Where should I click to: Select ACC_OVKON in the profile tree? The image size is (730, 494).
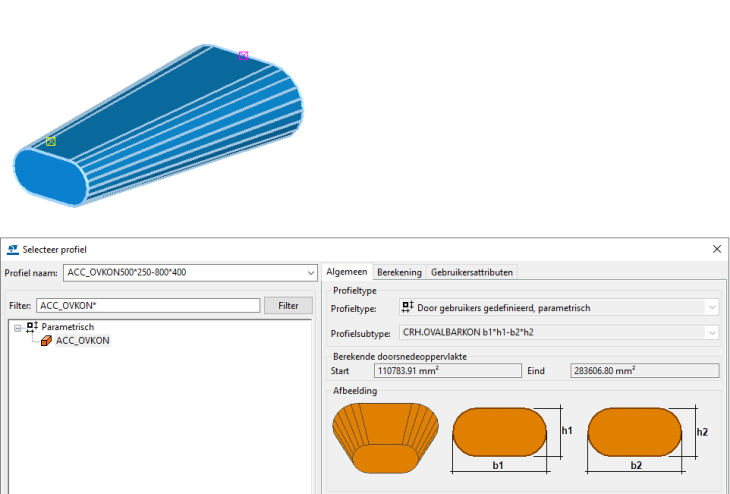[82, 341]
